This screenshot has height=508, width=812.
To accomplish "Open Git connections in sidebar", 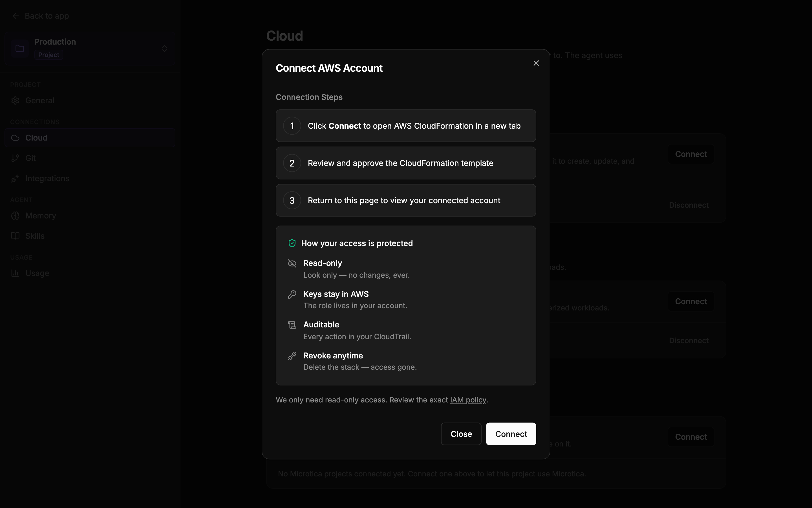I will click(x=90, y=158).
